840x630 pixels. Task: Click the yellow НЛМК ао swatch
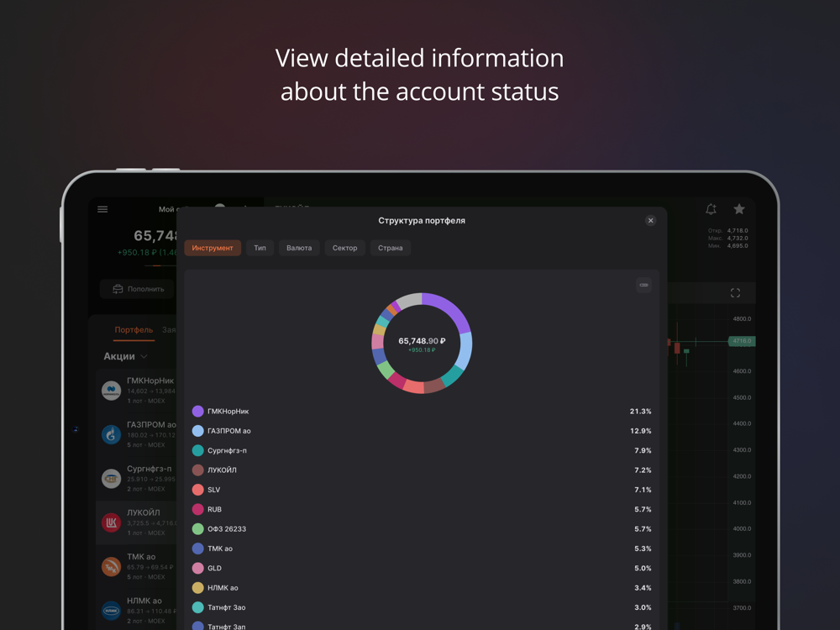click(x=197, y=588)
